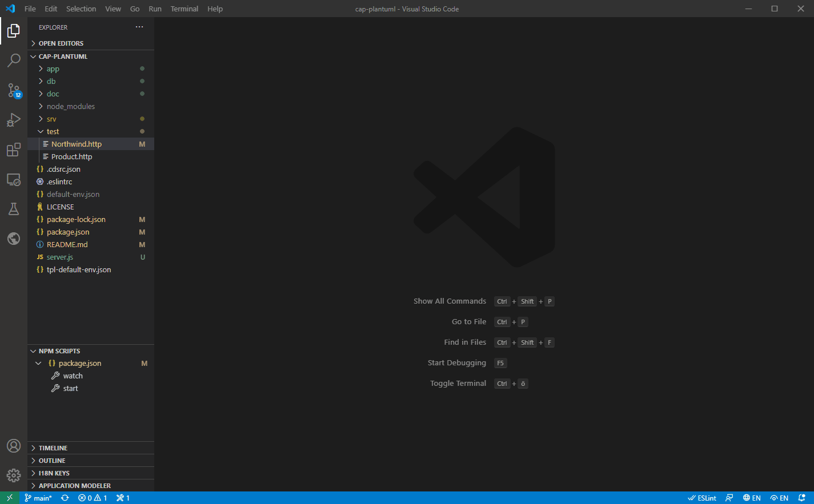Open the Selection menu
Screen dimensions: 814x504
pyautogui.click(x=81, y=9)
